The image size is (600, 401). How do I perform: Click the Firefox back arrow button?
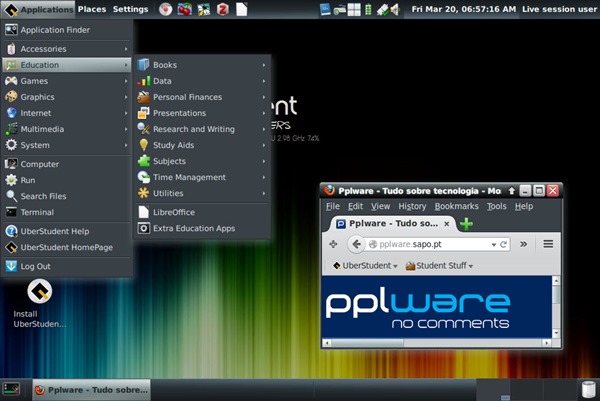coord(356,244)
